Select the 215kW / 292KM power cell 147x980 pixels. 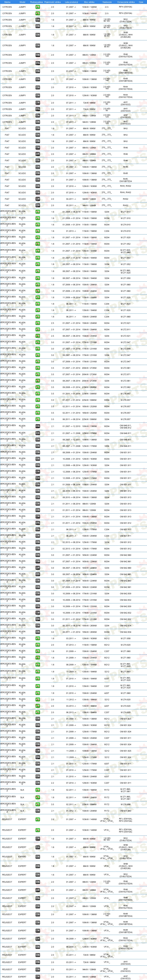pos(89,387)
